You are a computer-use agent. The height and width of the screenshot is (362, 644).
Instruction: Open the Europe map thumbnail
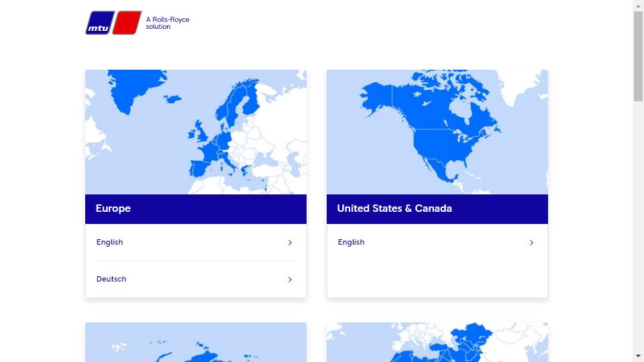tap(196, 132)
